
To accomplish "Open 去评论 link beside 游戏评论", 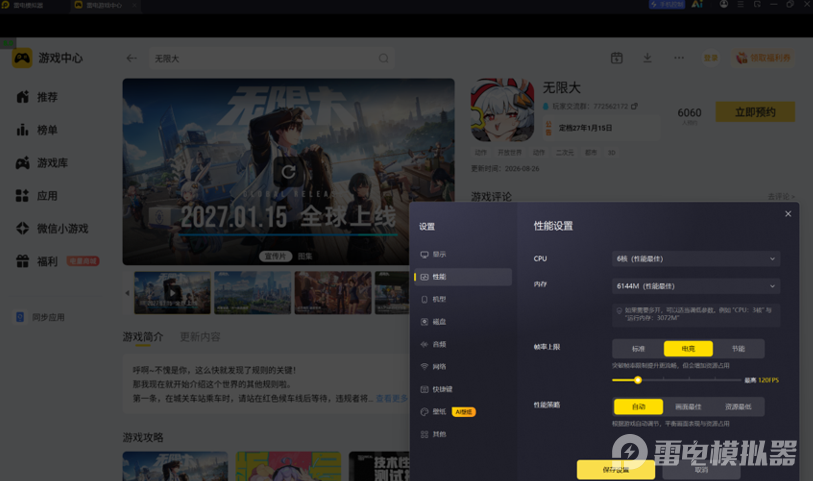I will [x=781, y=196].
